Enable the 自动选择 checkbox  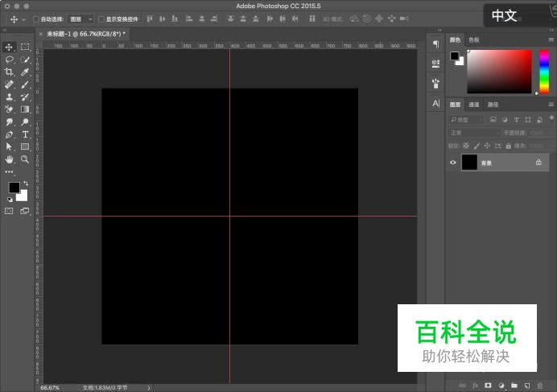click(35, 19)
